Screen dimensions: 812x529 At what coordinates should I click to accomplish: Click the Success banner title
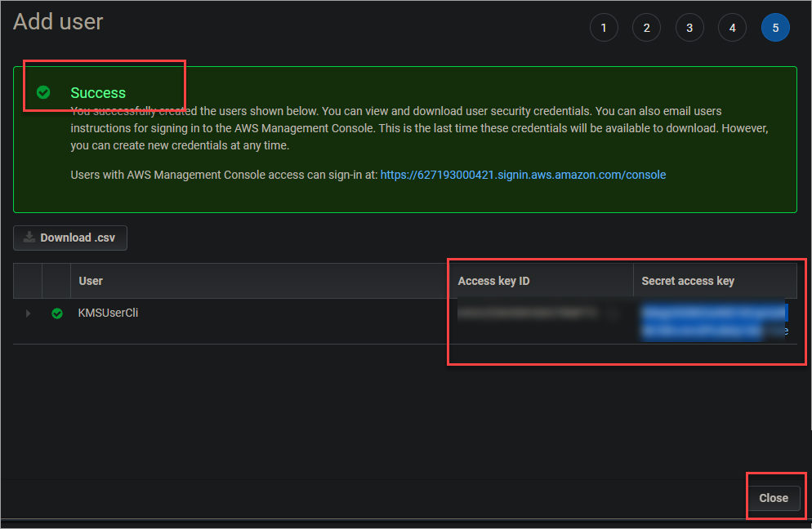pos(98,92)
